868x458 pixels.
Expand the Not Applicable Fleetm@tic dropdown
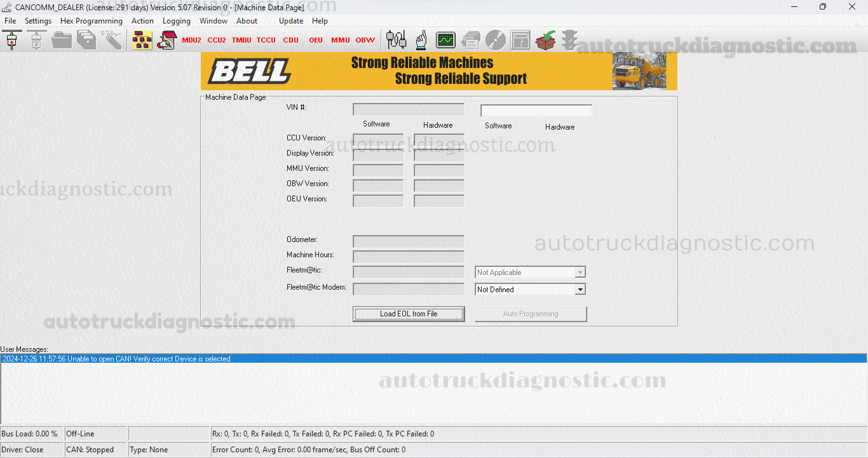pyautogui.click(x=580, y=273)
